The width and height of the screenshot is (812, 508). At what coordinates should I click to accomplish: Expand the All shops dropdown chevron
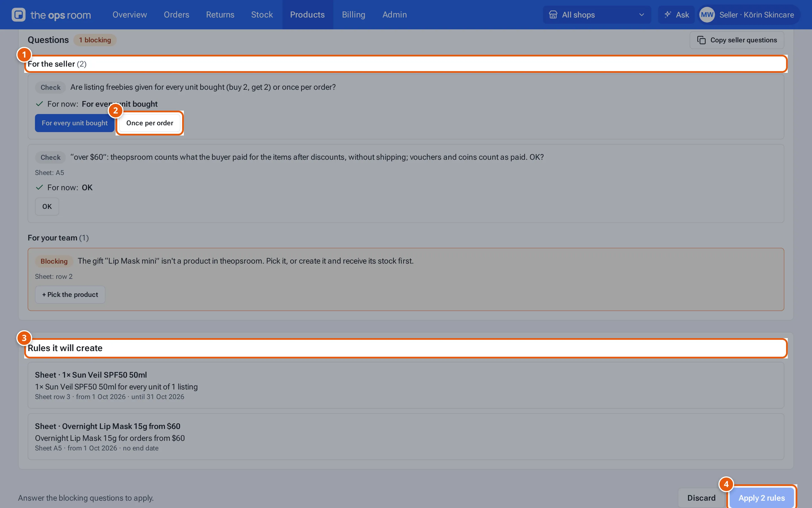(641, 15)
